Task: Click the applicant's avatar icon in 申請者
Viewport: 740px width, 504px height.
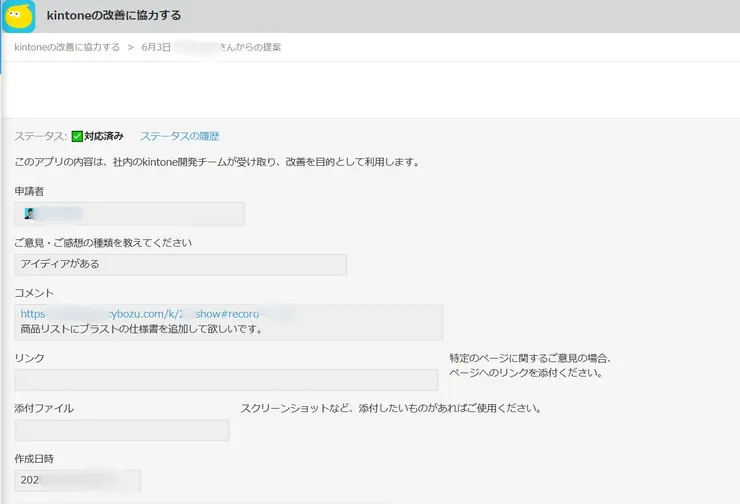Action: (30, 214)
